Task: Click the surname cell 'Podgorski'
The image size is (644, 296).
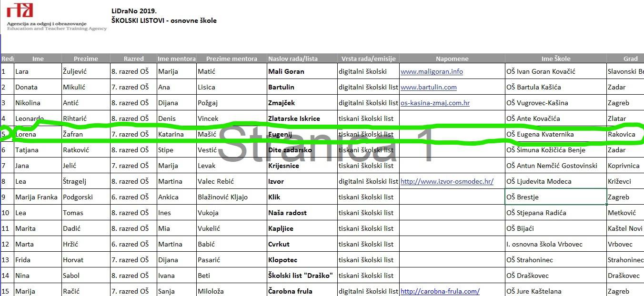Action: pos(86,197)
